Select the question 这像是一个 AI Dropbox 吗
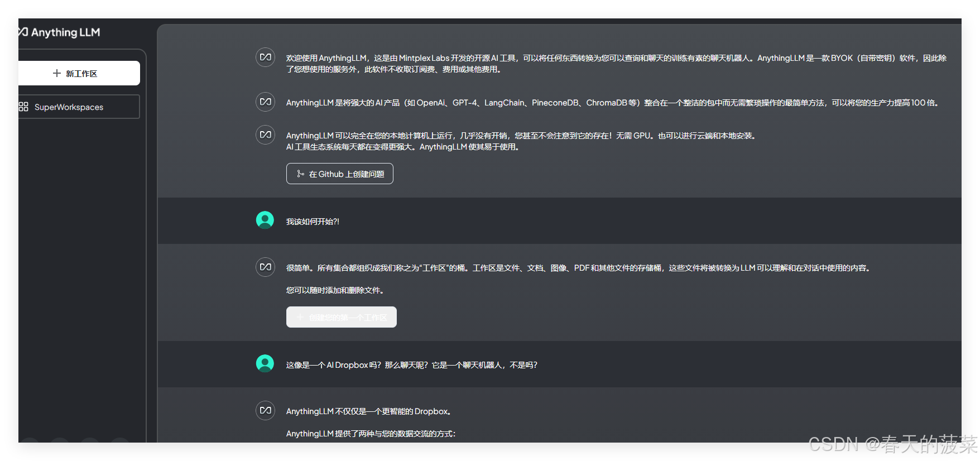The image size is (980, 461). click(412, 365)
